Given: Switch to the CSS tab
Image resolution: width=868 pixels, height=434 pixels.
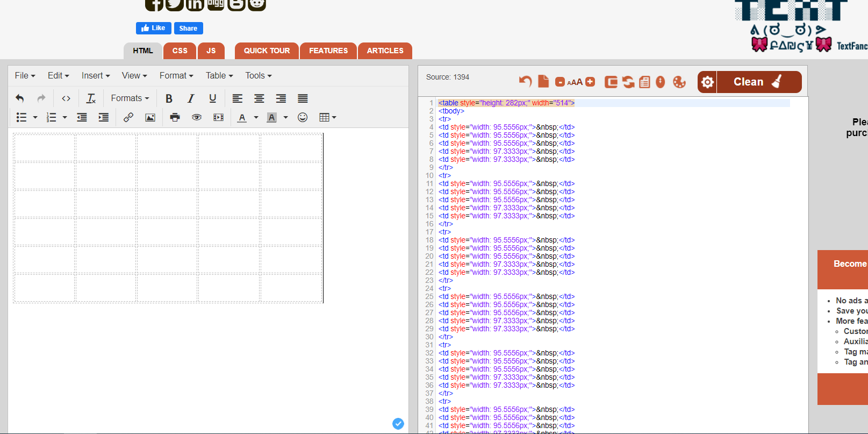Looking at the screenshot, I should click(180, 51).
